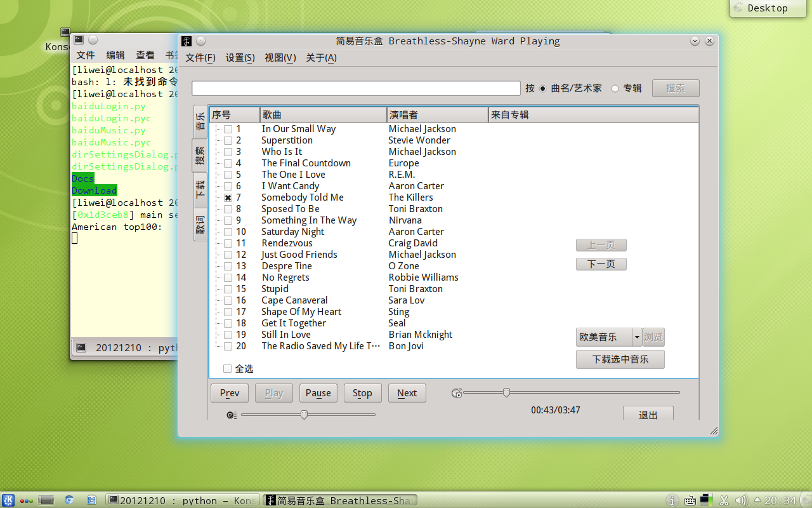Open the keyboard tray icon
The image size is (812, 508).
click(690, 500)
